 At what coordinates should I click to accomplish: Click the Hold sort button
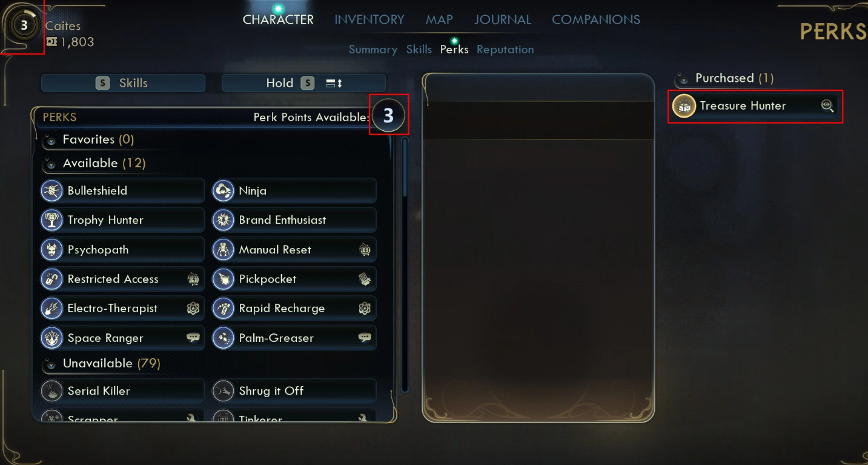coord(304,83)
